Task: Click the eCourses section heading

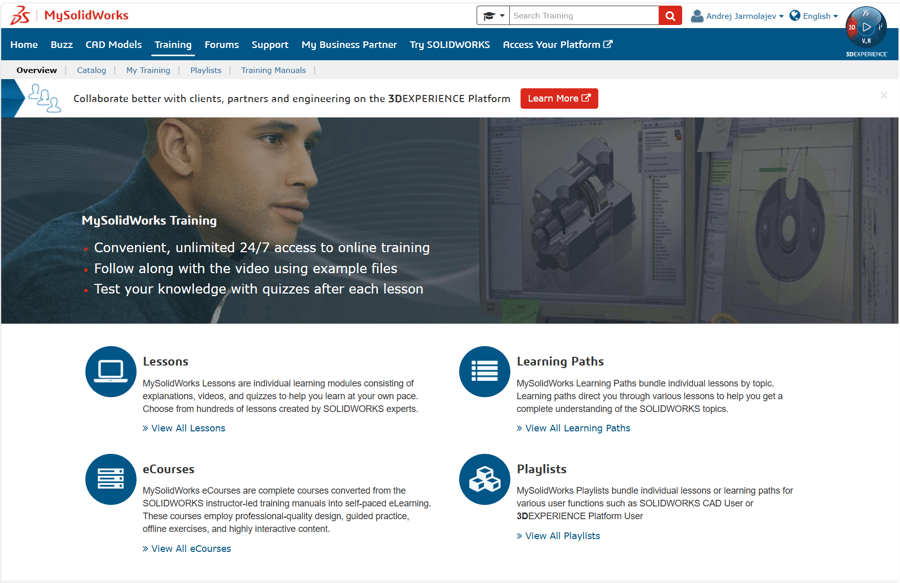Action: [x=169, y=469]
